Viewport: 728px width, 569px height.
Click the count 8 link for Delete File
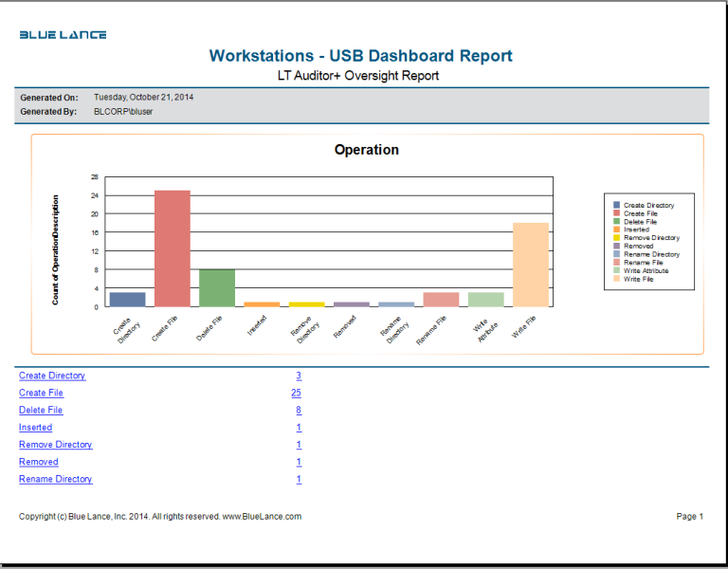(x=299, y=410)
